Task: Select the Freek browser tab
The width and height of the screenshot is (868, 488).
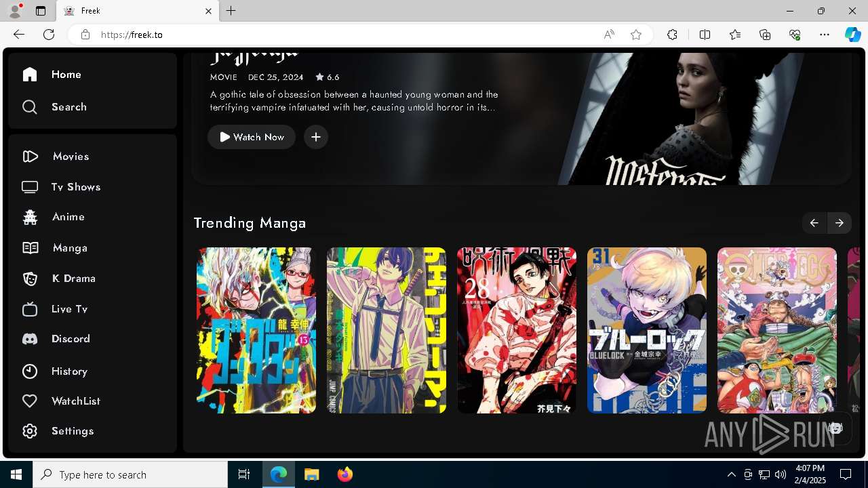Action: [x=138, y=11]
